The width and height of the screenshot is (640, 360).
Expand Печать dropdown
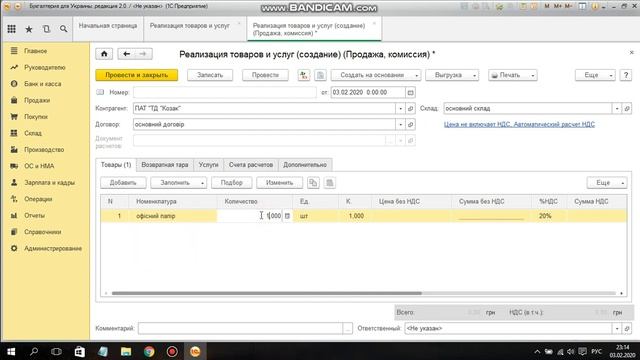513,75
